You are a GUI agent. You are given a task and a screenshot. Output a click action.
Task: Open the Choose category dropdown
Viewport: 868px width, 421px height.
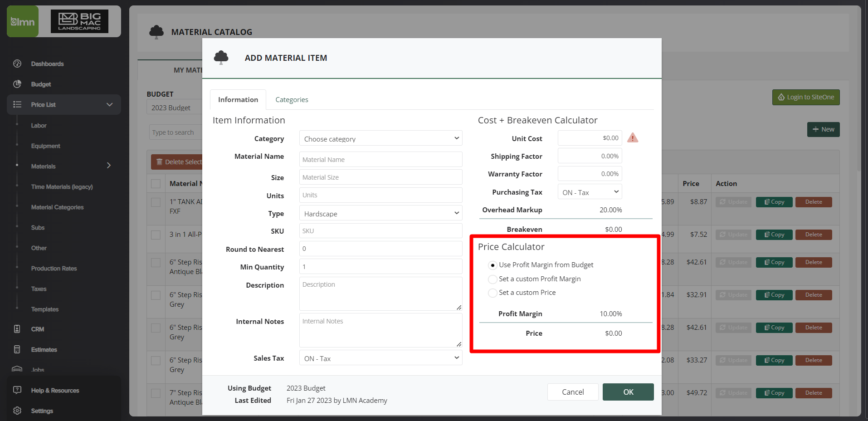tap(380, 138)
